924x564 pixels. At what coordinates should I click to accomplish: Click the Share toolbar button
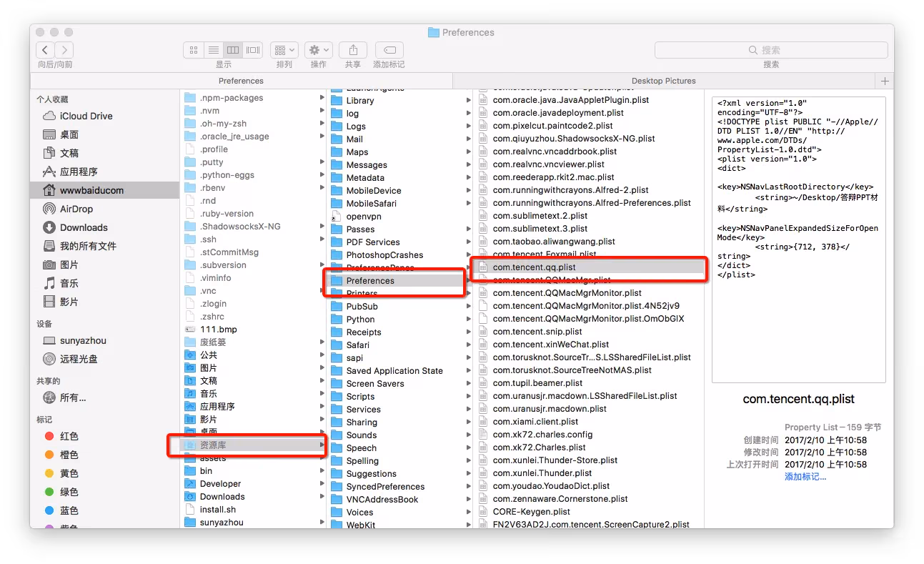pos(353,50)
